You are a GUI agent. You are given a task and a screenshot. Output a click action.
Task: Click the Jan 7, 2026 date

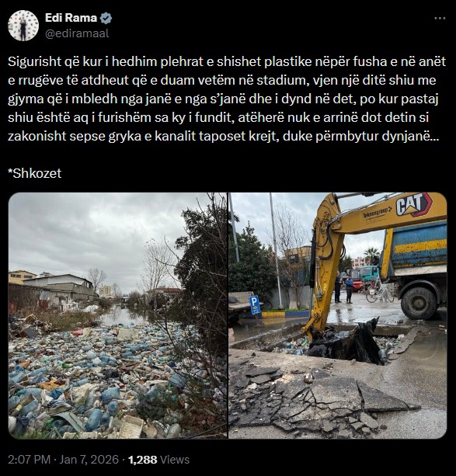click(89, 460)
